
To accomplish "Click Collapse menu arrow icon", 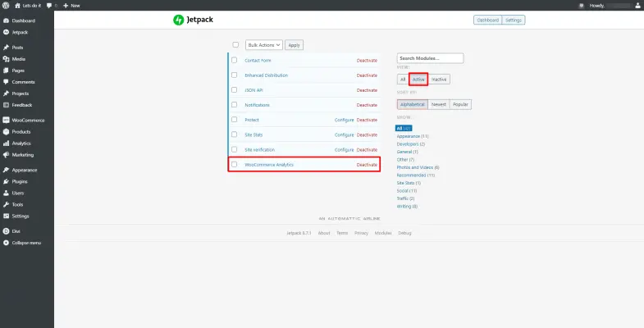I will point(6,243).
